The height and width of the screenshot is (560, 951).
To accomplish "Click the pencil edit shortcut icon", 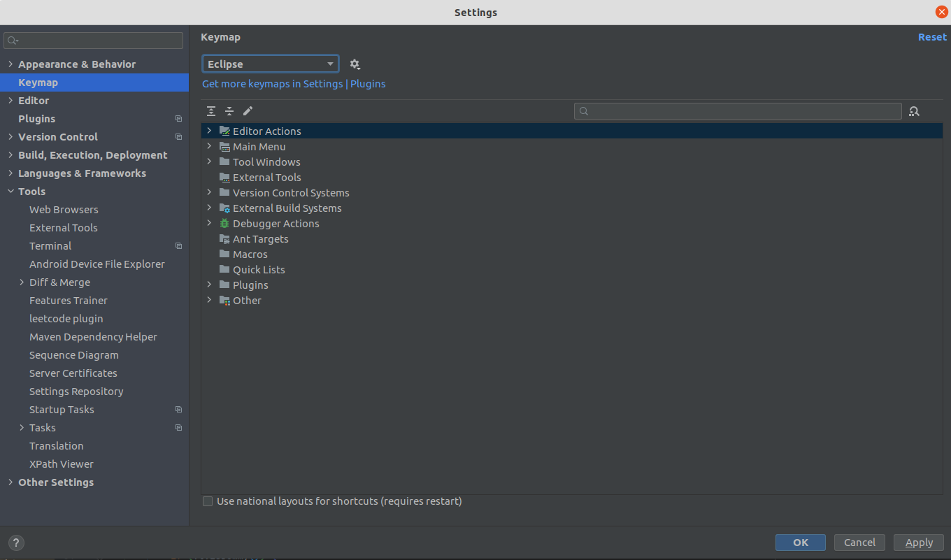I will pyautogui.click(x=248, y=111).
